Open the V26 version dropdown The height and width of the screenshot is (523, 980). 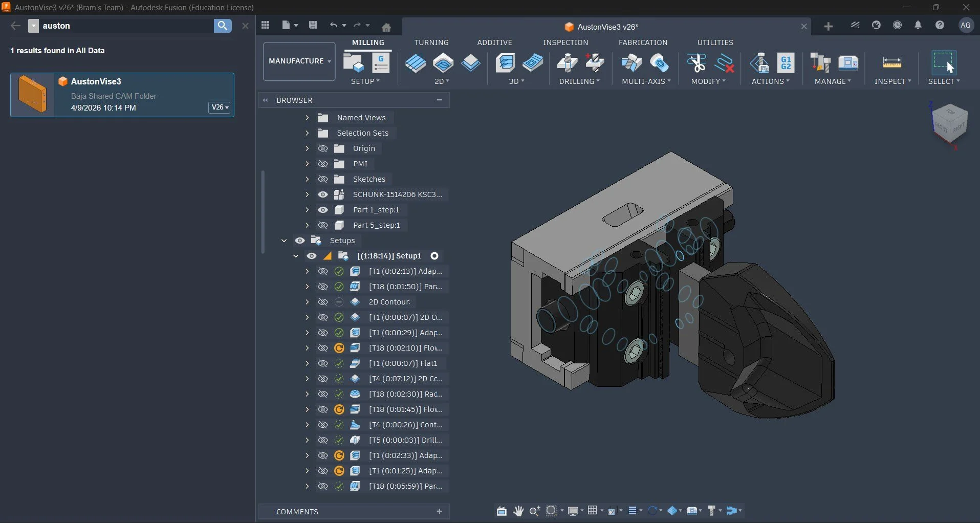pyautogui.click(x=220, y=107)
